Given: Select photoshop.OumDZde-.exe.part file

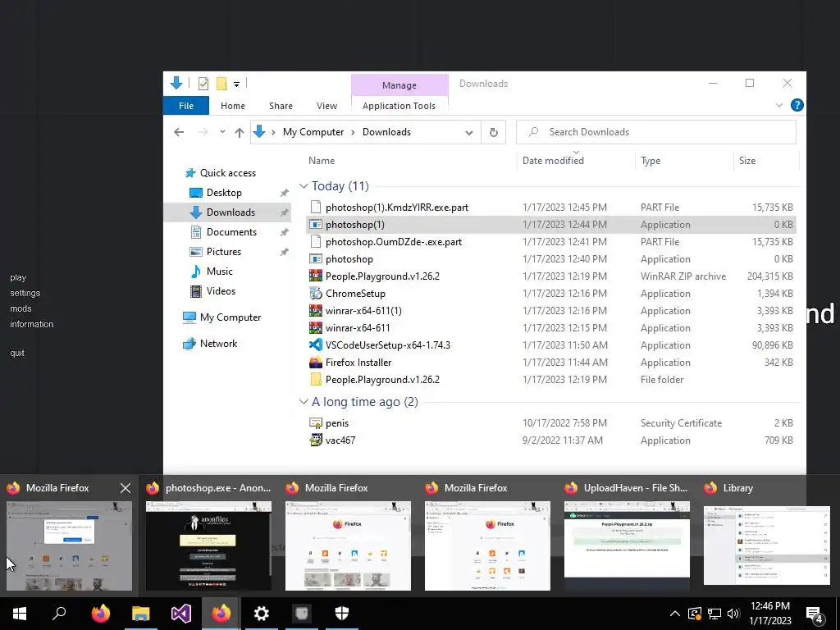Looking at the screenshot, I should pyautogui.click(x=550, y=242).
